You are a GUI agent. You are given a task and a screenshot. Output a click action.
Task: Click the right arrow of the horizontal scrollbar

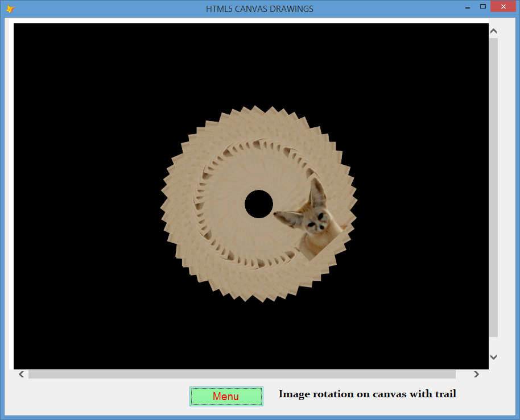pyautogui.click(x=477, y=374)
